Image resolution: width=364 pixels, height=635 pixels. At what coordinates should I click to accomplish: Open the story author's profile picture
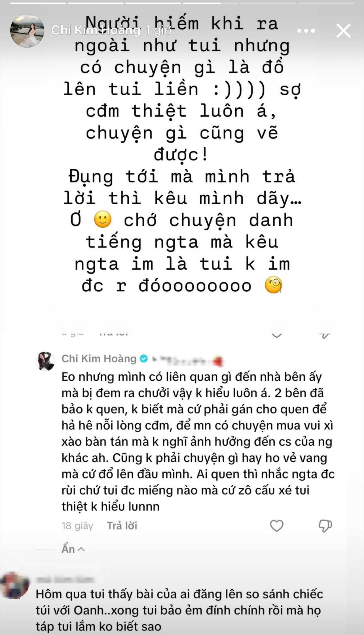tap(27, 31)
